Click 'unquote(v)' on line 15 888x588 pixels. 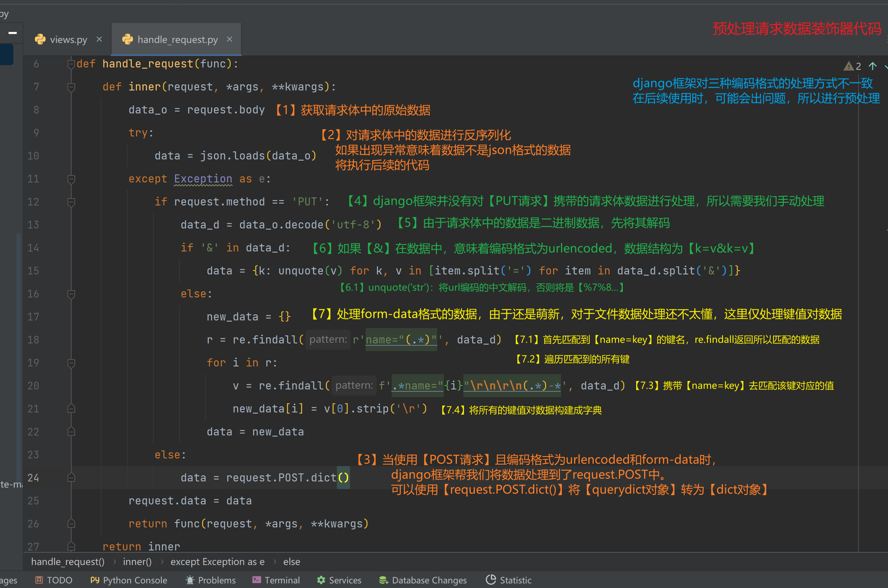(310, 271)
